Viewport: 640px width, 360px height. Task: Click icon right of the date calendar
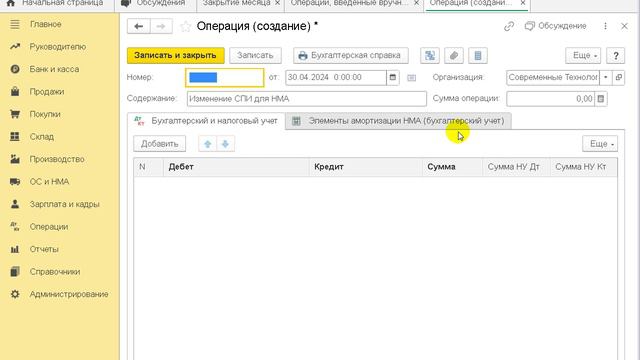(411, 78)
